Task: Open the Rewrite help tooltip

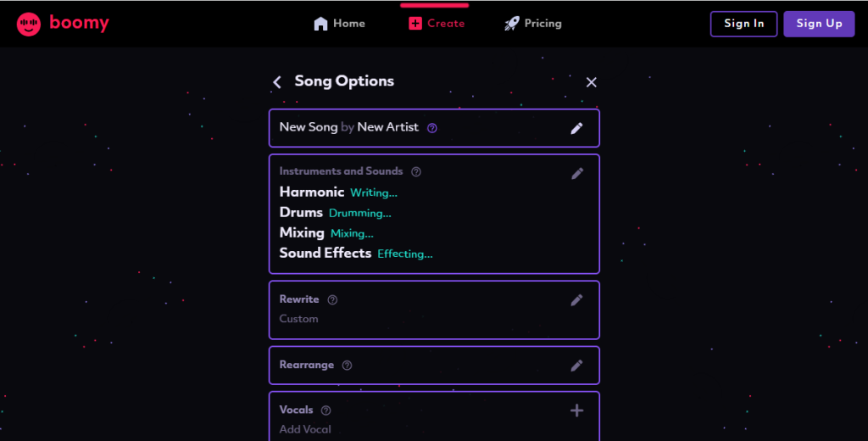Action: click(x=332, y=299)
